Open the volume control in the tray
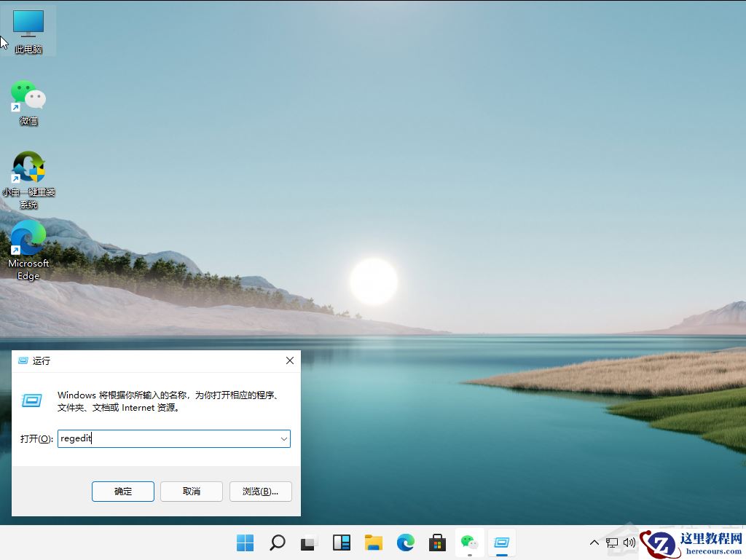This screenshot has width=746, height=560. [x=629, y=543]
